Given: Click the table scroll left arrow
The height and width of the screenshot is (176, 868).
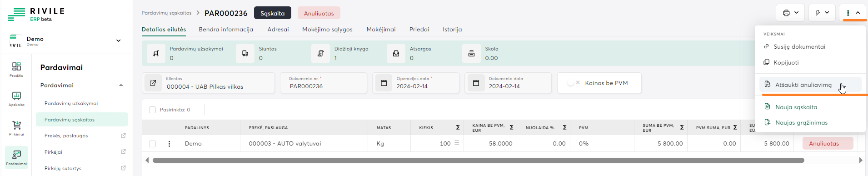Looking at the screenshot, I should [x=147, y=160].
